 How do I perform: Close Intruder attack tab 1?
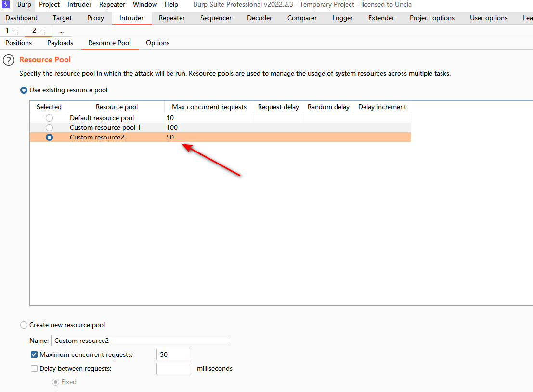click(15, 31)
